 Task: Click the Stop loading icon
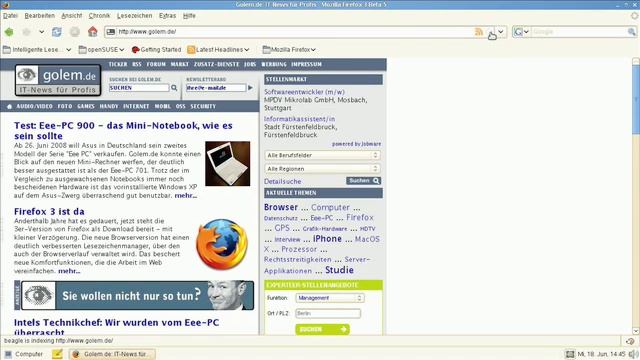(x=75, y=31)
